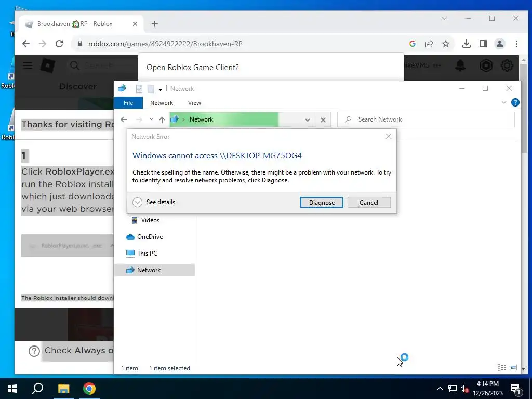Switch to the Network ribbon tab

point(162,103)
